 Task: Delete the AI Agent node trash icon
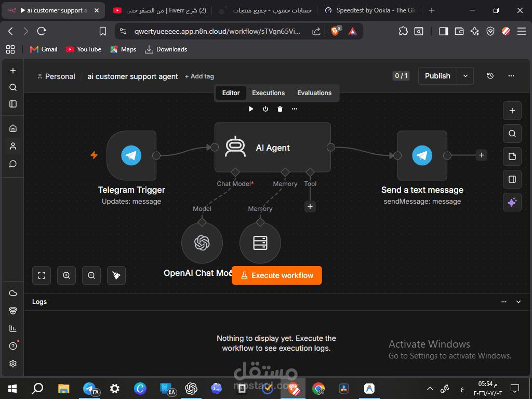click(280, 109)
